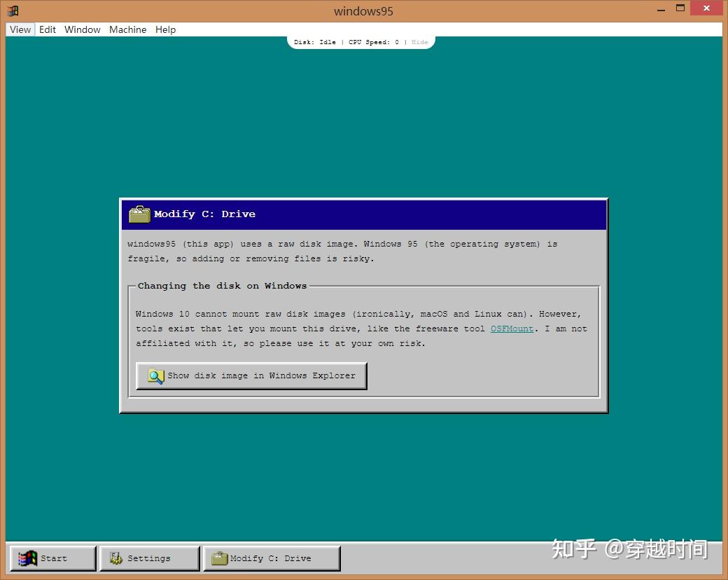Click the folder icon in the Modify C: Drive dialog header
Image resolution: width=728 pixels, height=580 pixels.
139,214
